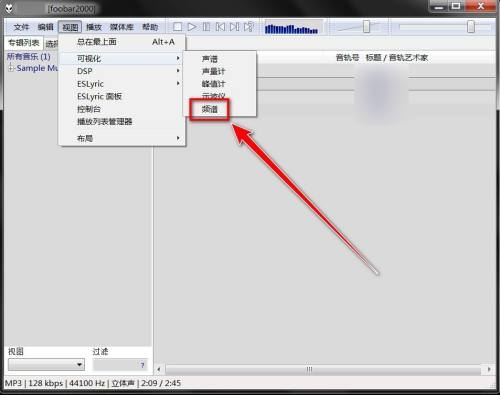Expand the ESLyric submenu

point(122,84)
